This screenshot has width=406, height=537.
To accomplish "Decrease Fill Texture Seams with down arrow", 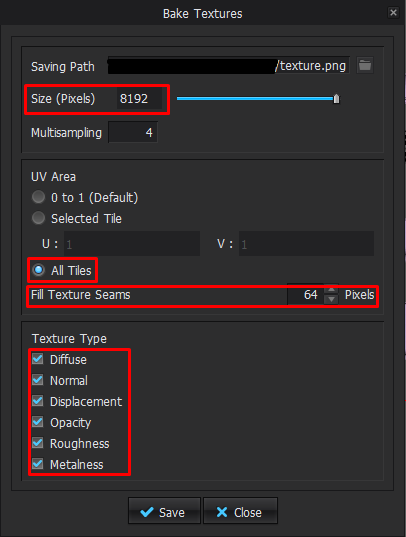I will [x=331, y=299].
